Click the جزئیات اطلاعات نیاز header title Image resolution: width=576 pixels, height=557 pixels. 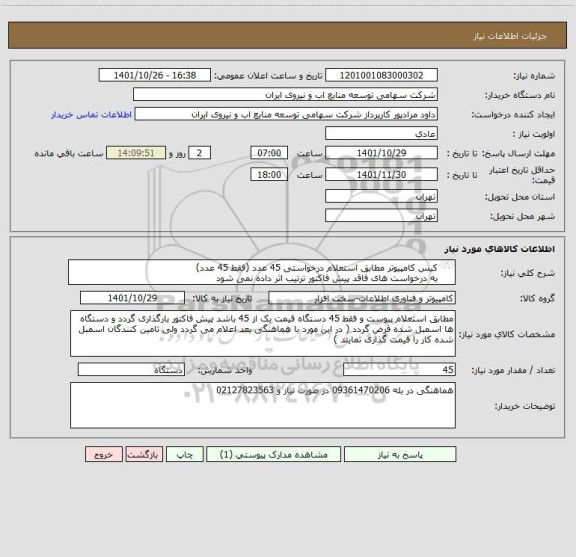point(510,36)
